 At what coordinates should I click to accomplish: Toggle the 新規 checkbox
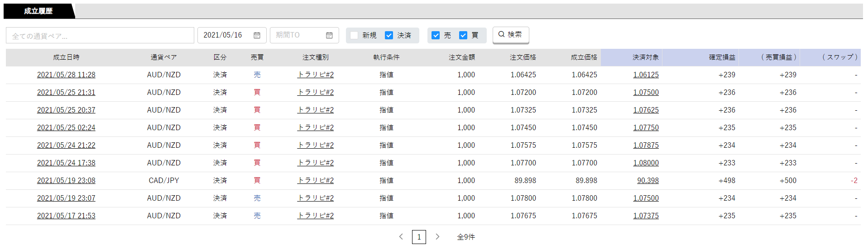(354, 35)
